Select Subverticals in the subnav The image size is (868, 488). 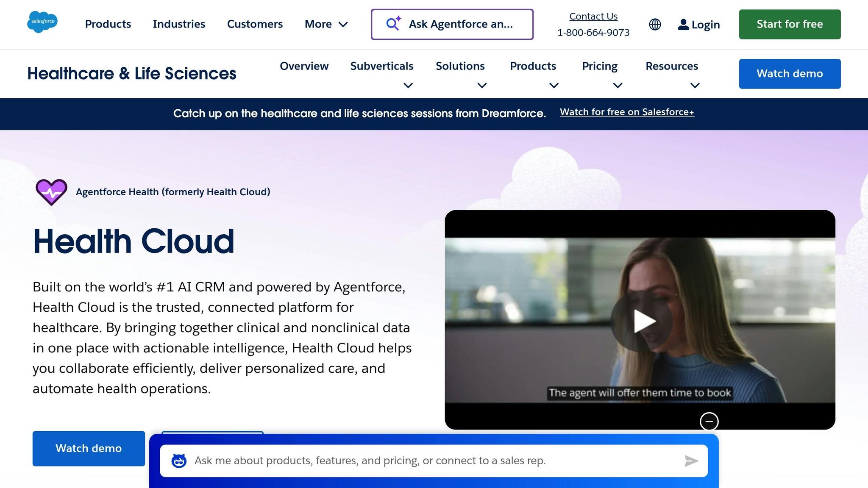(x=382, y=66)
